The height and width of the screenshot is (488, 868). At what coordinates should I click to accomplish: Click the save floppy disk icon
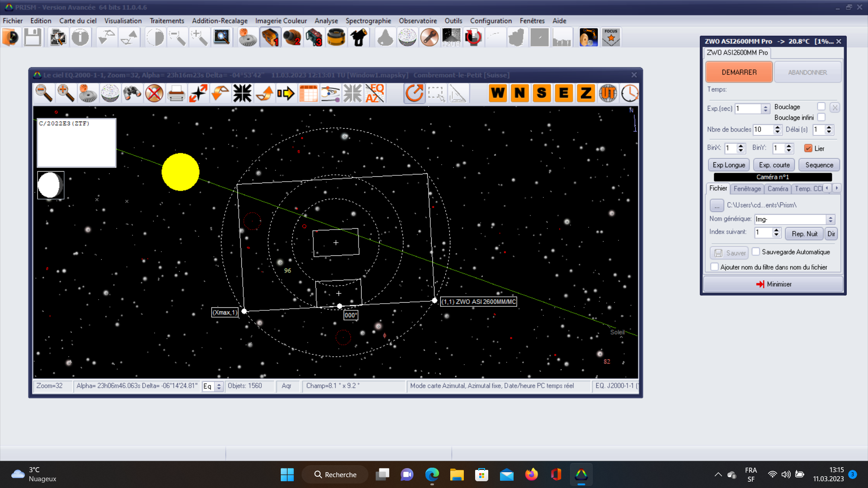(33, 38)
